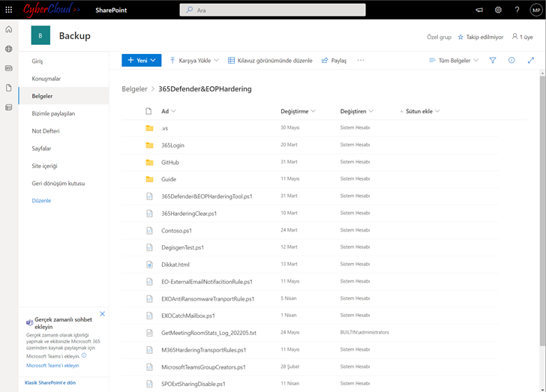
Task: Open Not Defteri in the navigation
Action: click(46, 130)
